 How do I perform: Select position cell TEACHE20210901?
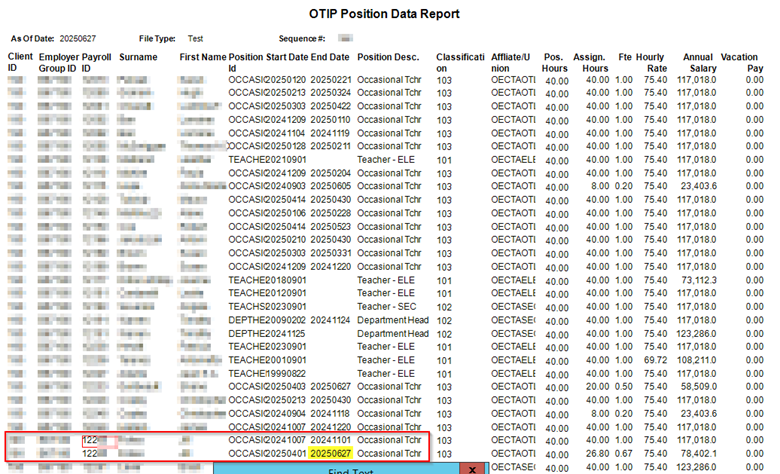pyautogui.click(x=267, y=160)
